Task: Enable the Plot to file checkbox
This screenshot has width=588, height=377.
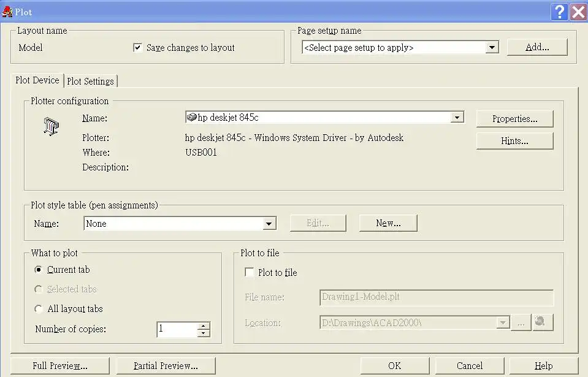Action: (249, 272)
